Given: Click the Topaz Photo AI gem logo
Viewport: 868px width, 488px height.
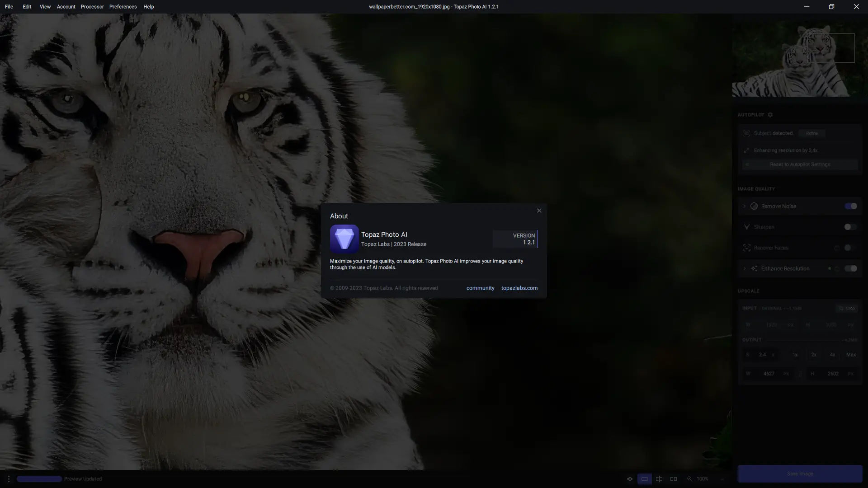Looking at the screenshot, I should tap(344, 239).
